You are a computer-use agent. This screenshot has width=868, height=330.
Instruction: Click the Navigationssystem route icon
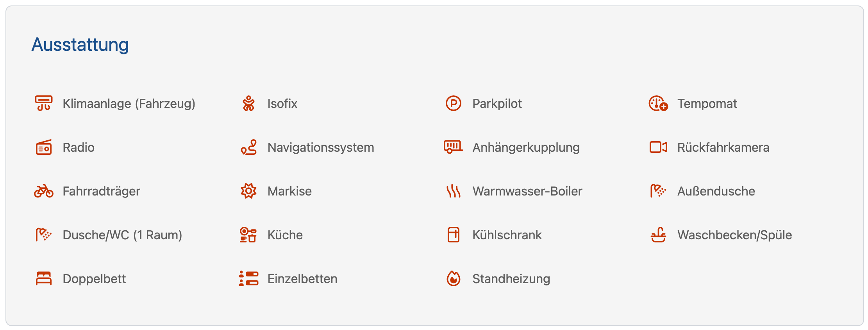pos(248,147)
